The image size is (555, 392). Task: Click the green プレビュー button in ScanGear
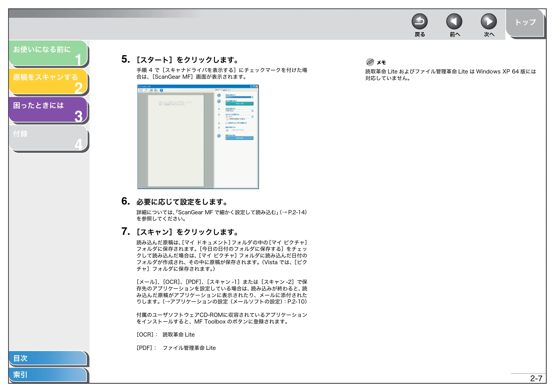(239, 103)
